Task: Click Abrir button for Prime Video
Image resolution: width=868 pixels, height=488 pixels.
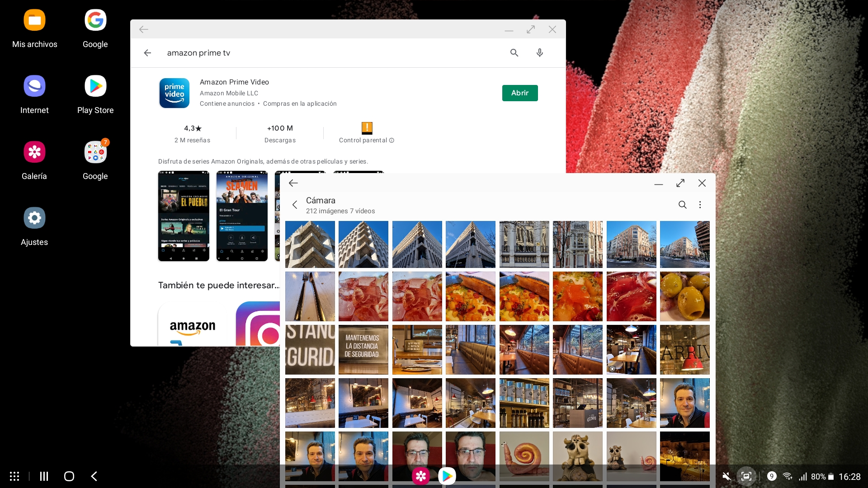Action: (520, 93)
